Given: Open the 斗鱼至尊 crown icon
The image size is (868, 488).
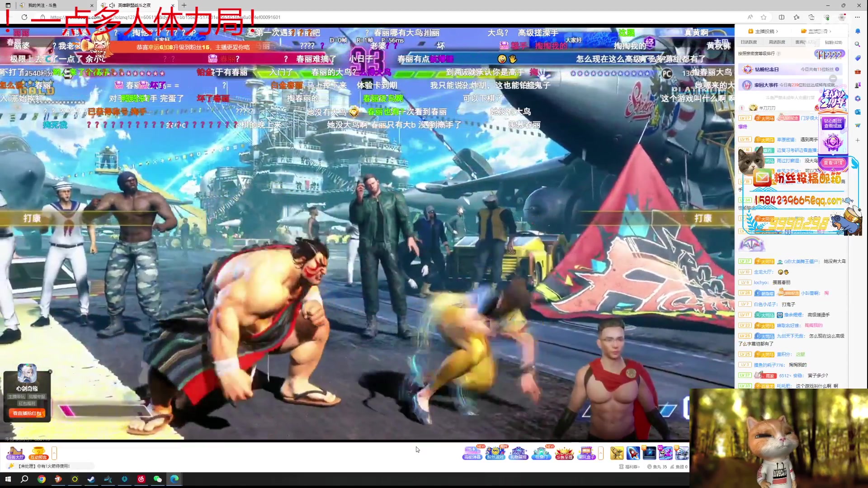Looking at the screenshot, I should click(564, 453).
